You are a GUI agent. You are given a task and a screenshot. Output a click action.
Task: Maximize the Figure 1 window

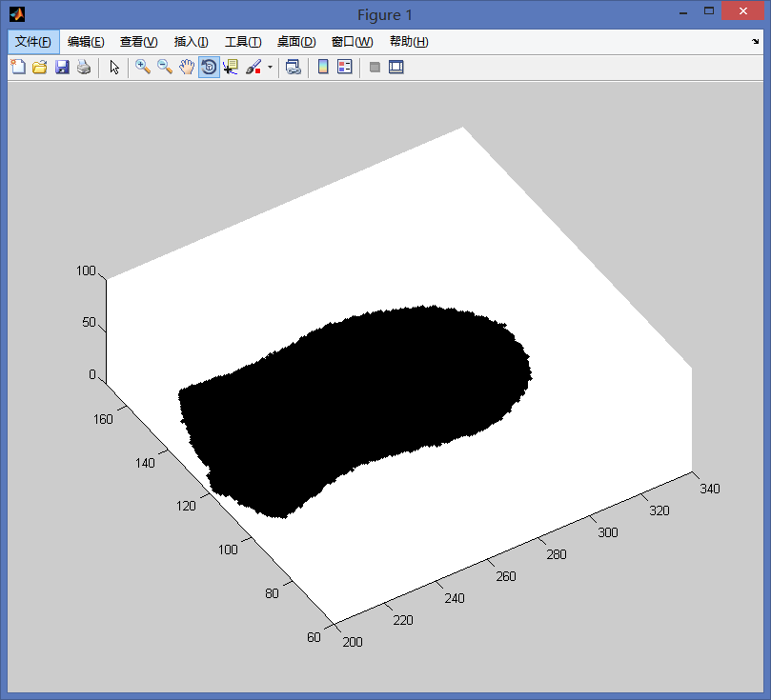pos(708,10)
